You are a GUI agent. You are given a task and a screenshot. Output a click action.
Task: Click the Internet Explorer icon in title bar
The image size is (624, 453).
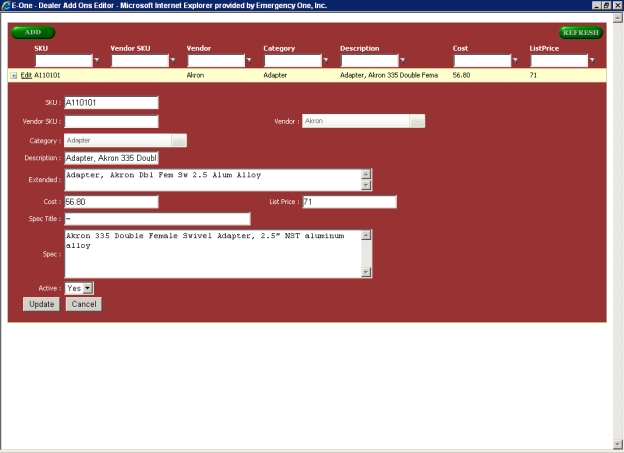click(6, 6)
